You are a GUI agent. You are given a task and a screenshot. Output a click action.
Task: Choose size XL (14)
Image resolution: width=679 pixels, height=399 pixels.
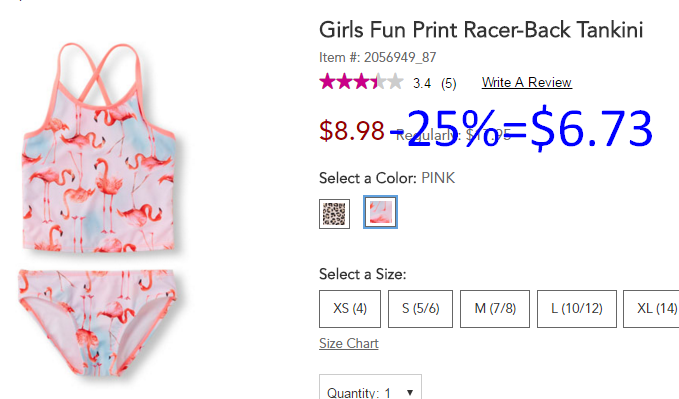651,308
